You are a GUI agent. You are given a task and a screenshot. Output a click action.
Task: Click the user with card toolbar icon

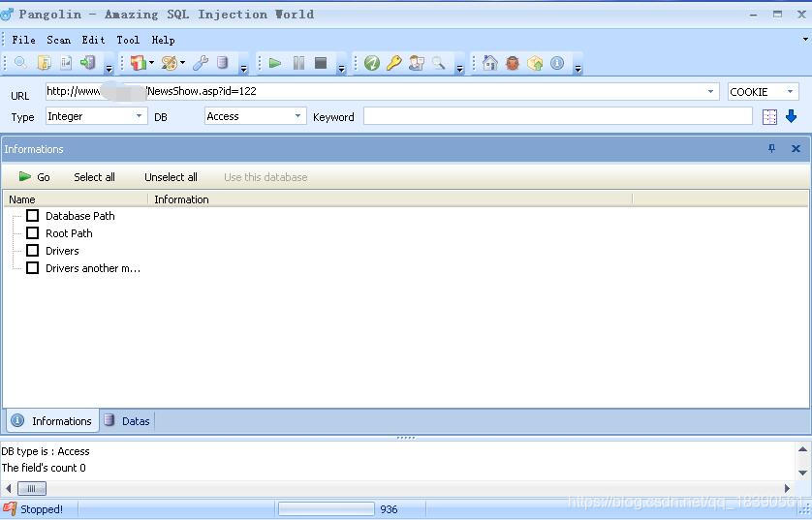coord(417,63)
